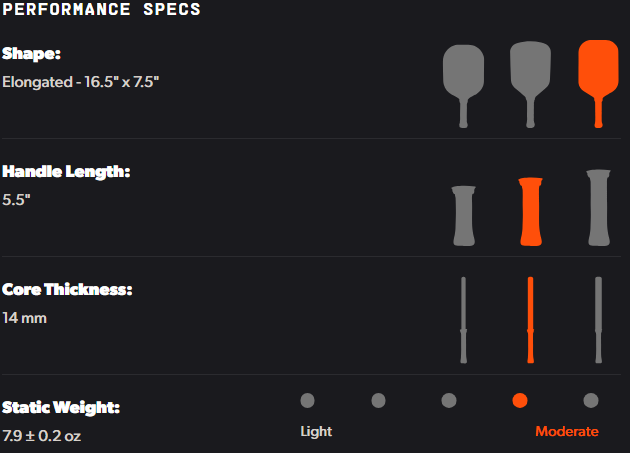Click the orange selected static weight dot

point(520,400)
